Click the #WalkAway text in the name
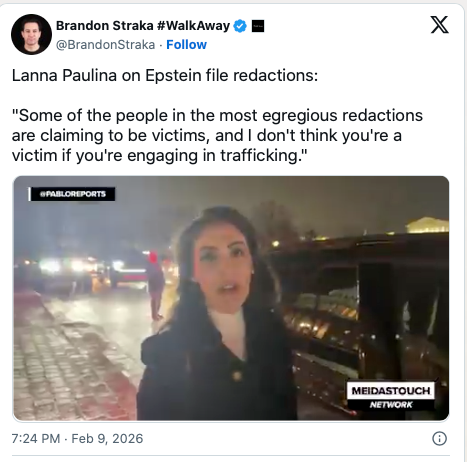467x462 pixels. (x=193, y=26)
